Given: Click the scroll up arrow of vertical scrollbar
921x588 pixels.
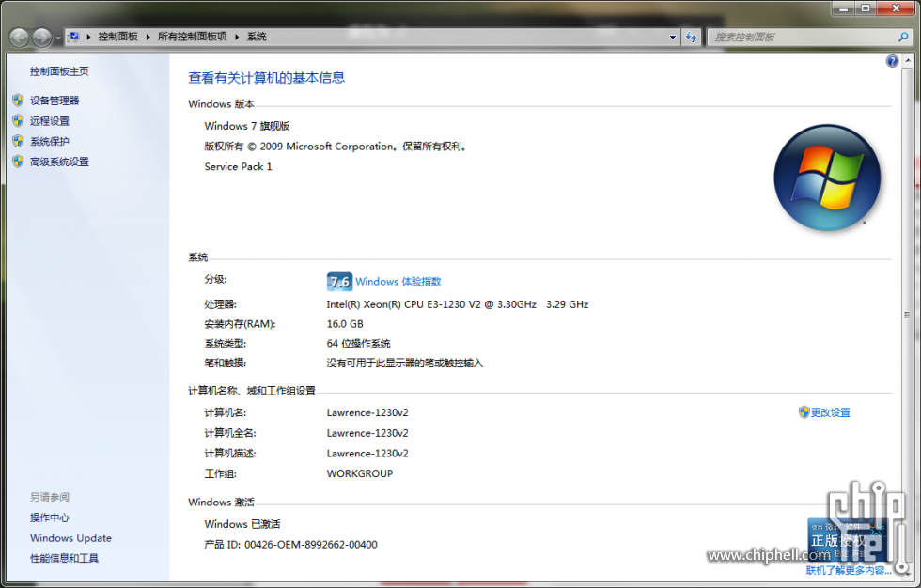Looking at the screenshot, I should coord(908,60).
